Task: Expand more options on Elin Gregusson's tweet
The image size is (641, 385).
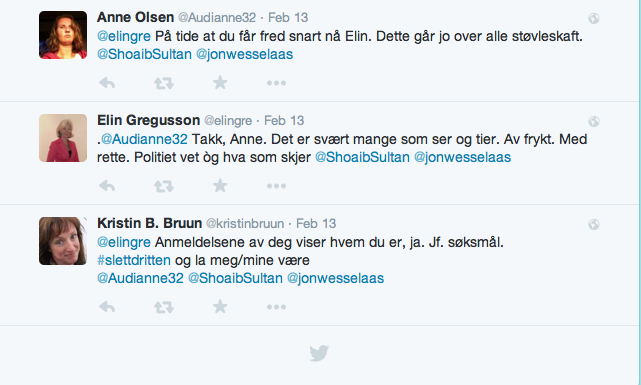Action: click(x=276, y=186)
